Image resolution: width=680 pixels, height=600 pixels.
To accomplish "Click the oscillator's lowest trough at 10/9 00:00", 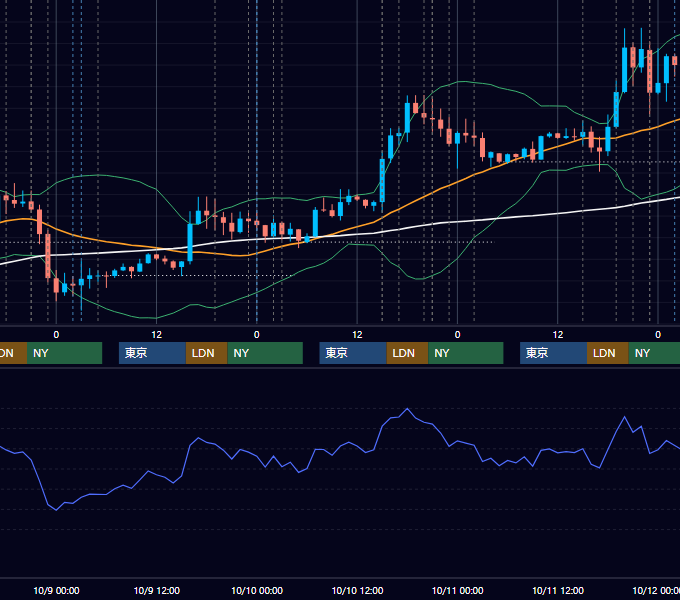I will pyautogui.click(x=56, y=510).
